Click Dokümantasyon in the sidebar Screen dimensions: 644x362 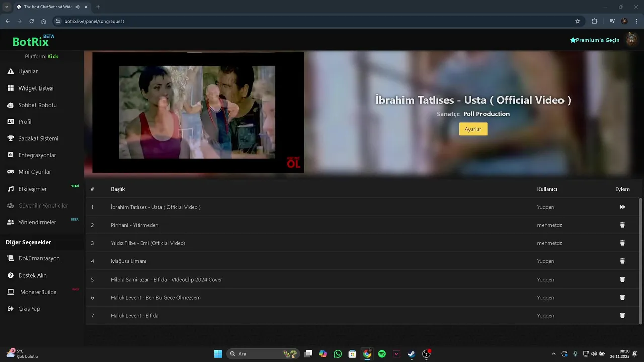pos(39,258)
